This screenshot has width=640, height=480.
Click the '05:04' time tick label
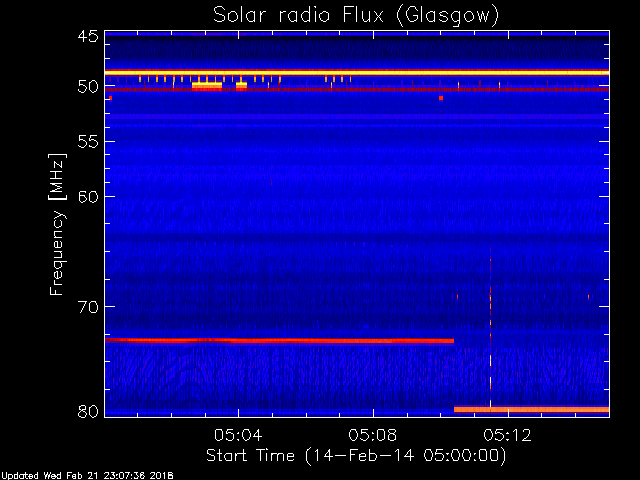[238, 436]
